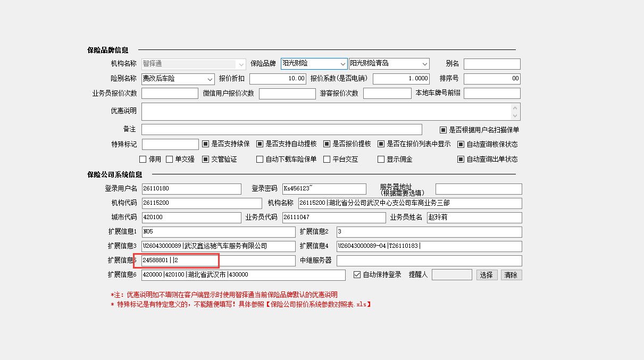644x360 pixels.
Task: Click the 登录用户名 field 26110180
Action: pos(191,189)
